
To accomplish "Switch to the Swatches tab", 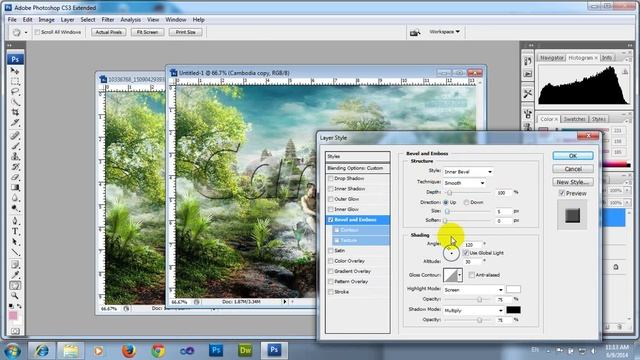I will (x=574, y=119).
